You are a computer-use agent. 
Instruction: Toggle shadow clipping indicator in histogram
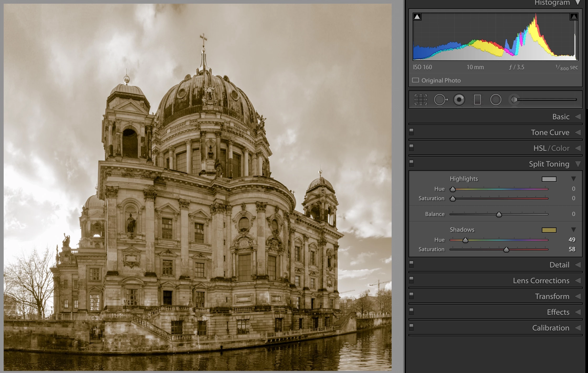pyautogui.click(x=417, y=17)
